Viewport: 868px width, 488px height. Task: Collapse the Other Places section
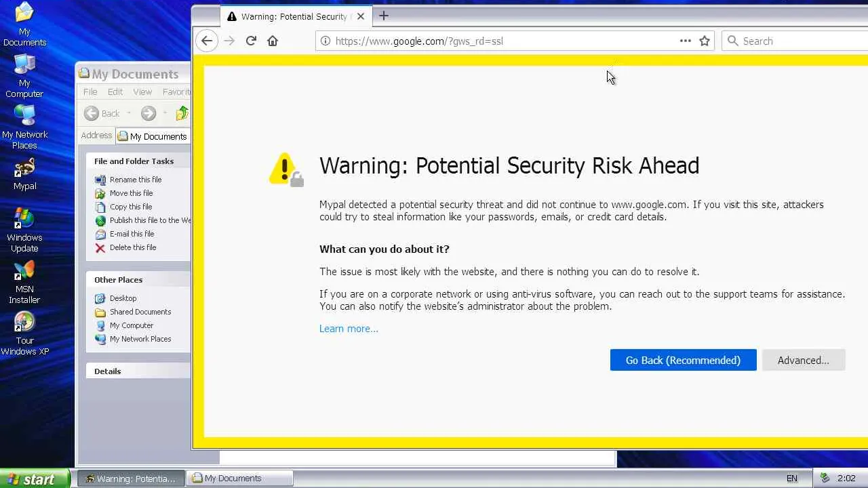(138, 280)
